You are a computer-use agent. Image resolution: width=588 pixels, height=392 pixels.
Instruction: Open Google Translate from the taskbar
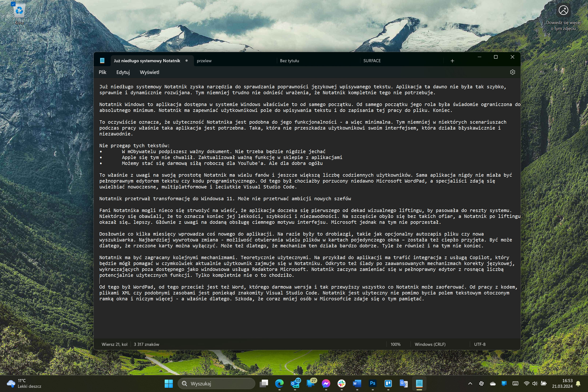pos(404,383)
